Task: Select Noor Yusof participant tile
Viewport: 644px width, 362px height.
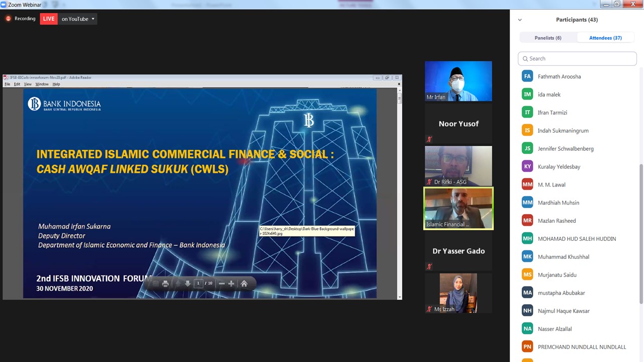Action: [458, 124]
